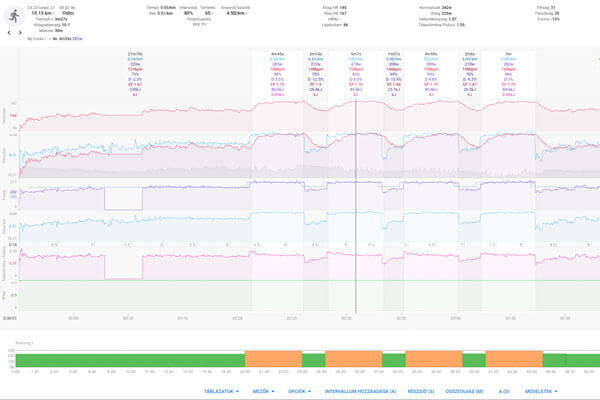Viewport: 600px width, 400px height.
Task: Open the TÁBLÁZATOK dropdown
Action: 221,391
